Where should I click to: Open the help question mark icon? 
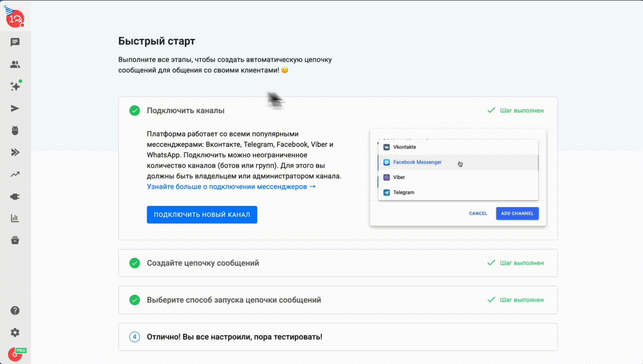(x=15, y=310)
